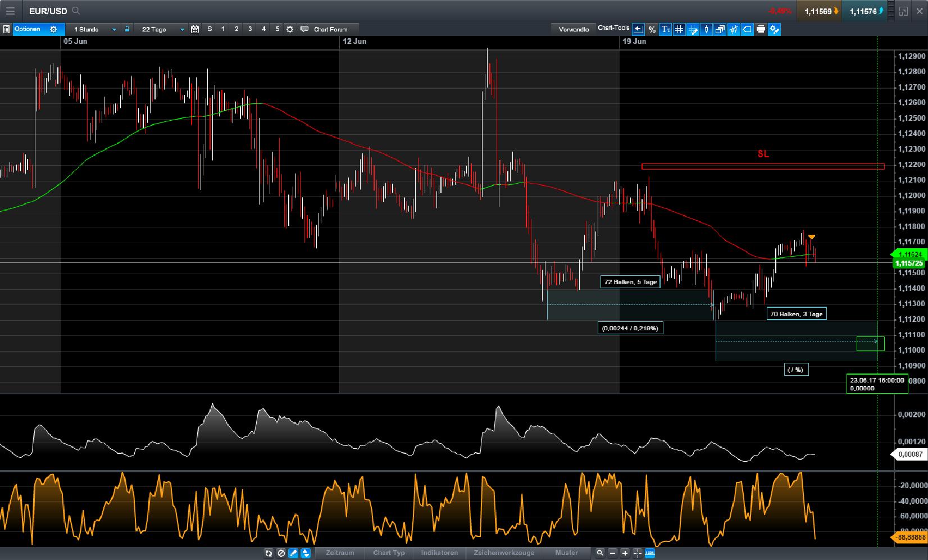Click the magnifier zoom icon in bottom bar
The width and height of the screenshot is (928, 560).
[x=601, y=553]
